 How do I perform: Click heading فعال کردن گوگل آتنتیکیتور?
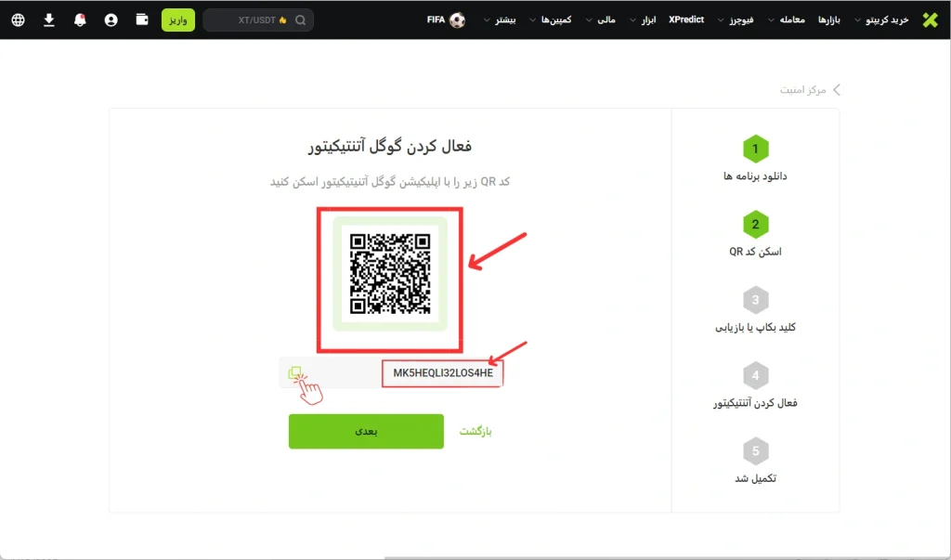pyautogui.click(x=390, y=146)
